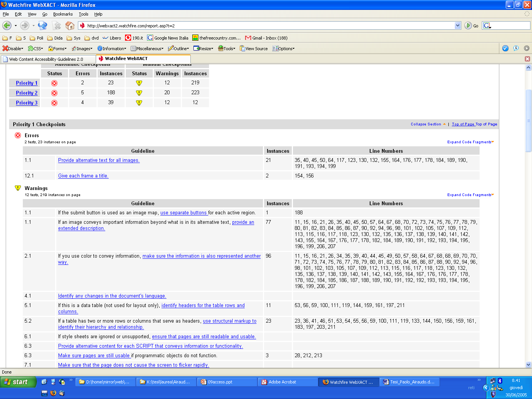Open the Miscellaneous toolbar menu
This screenshot has width=532, height=399.
coord(147,49)
